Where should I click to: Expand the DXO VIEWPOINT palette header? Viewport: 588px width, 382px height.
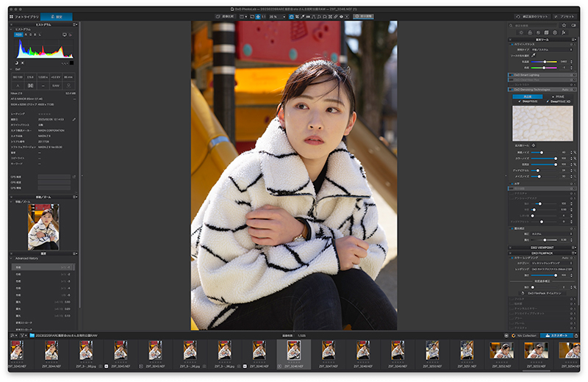542,248
